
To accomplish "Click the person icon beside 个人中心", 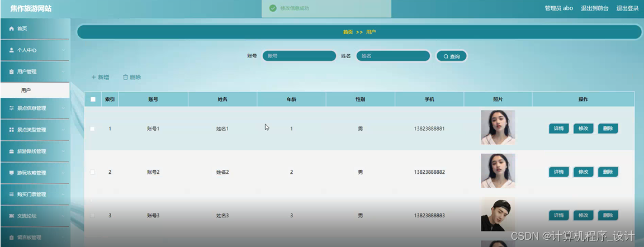I will click(x=12, y=50).
